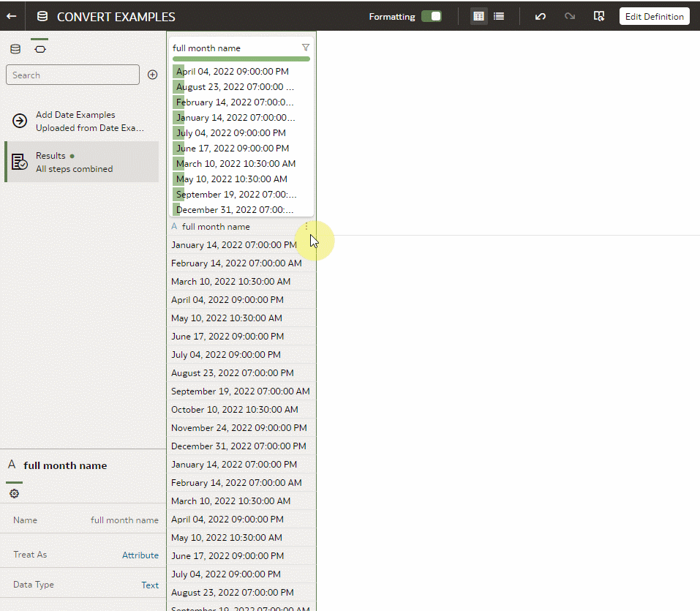
Task: Click the redo arrow icon
Action: (x=569, y=15)
